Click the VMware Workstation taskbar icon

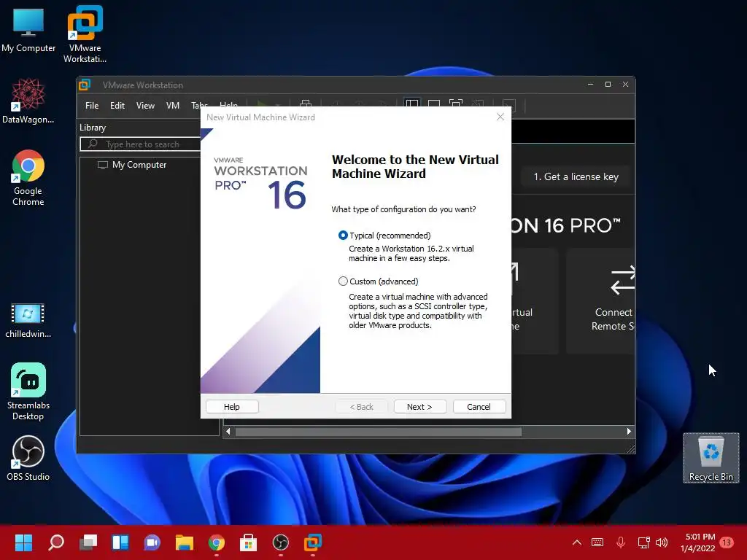[x=313, y=542]
